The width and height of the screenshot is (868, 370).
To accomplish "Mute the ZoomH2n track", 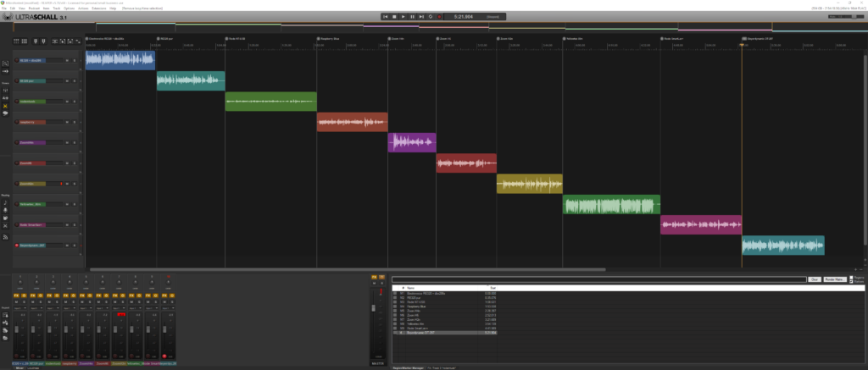I will coord(68,184).
